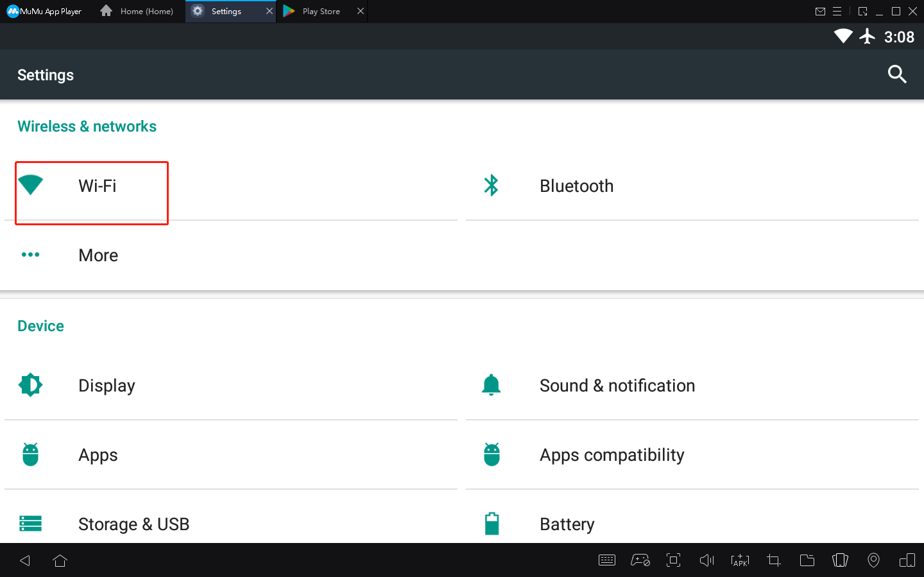Click the location pin icon
This screenshot has height=577, width=924.
tap(873, 560)
